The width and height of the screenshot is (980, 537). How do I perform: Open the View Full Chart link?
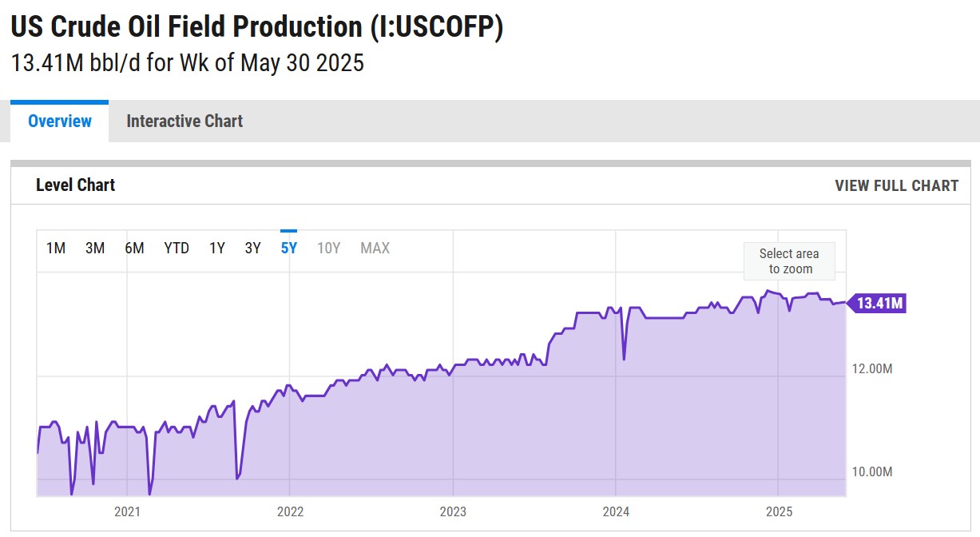coord(896,185)
